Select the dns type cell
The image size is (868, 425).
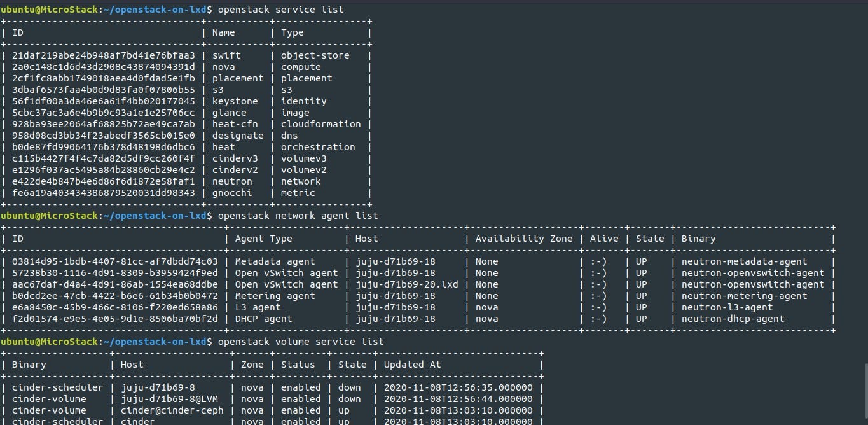pos(289,136)
